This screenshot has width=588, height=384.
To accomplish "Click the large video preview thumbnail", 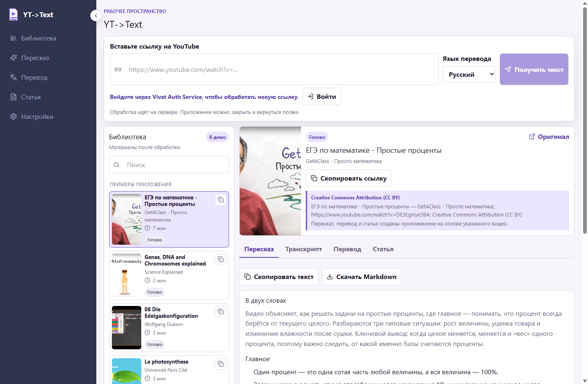I will tap(270, 181).
